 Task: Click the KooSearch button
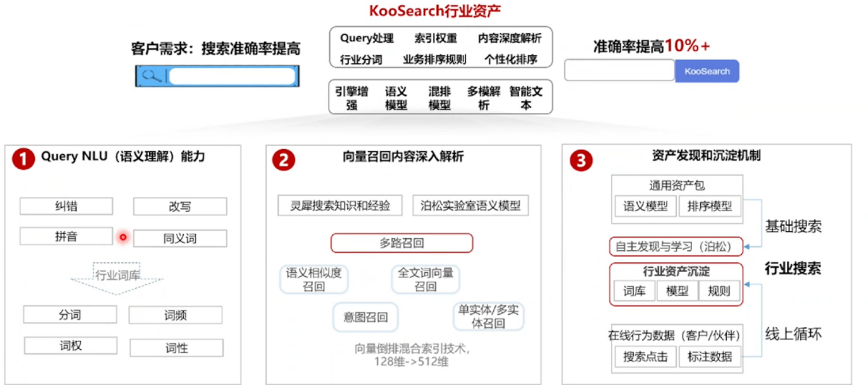pos(707,71)
